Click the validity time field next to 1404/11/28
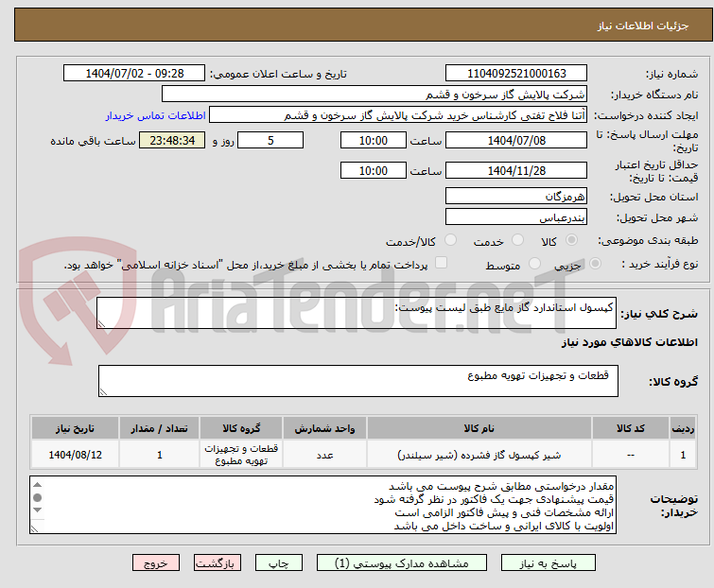This screenshot has height=588, width=714. [x=373, y=170]
